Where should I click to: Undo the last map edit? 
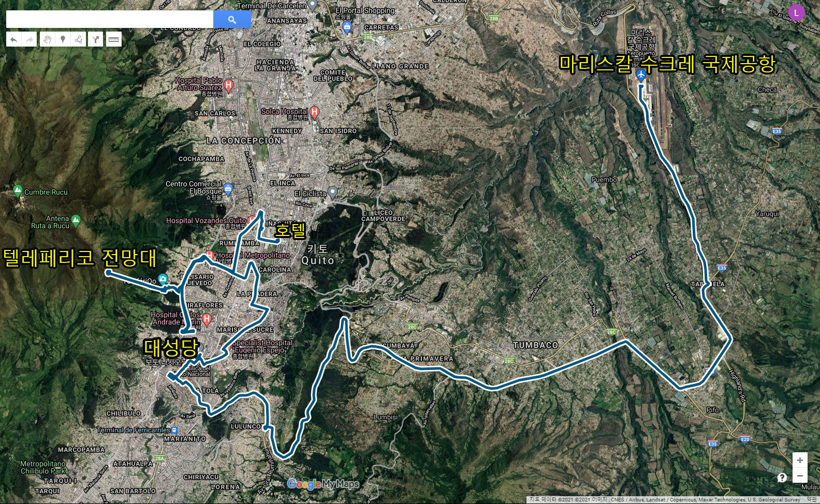14,39
